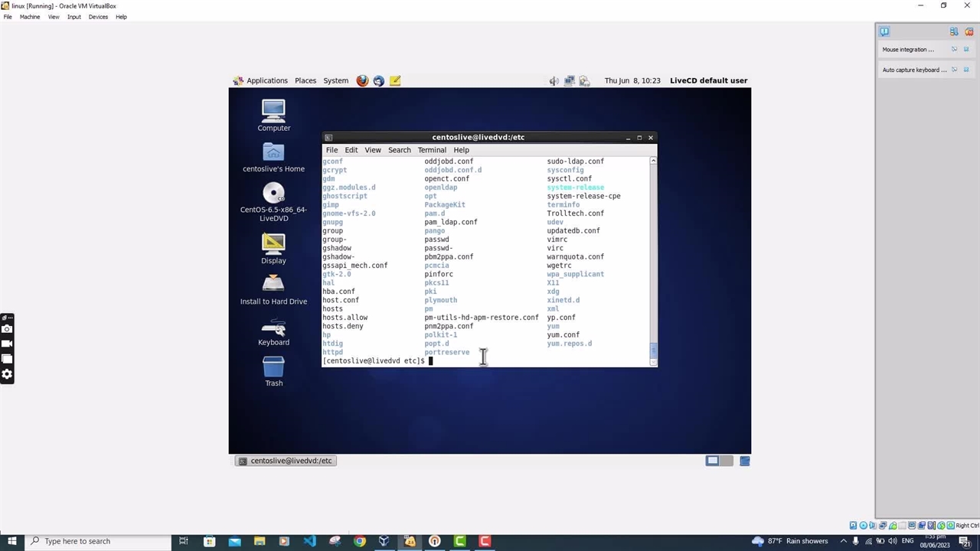Click the Install to Hard Drive icon
980x551 pixels.
tap(273, 284)
